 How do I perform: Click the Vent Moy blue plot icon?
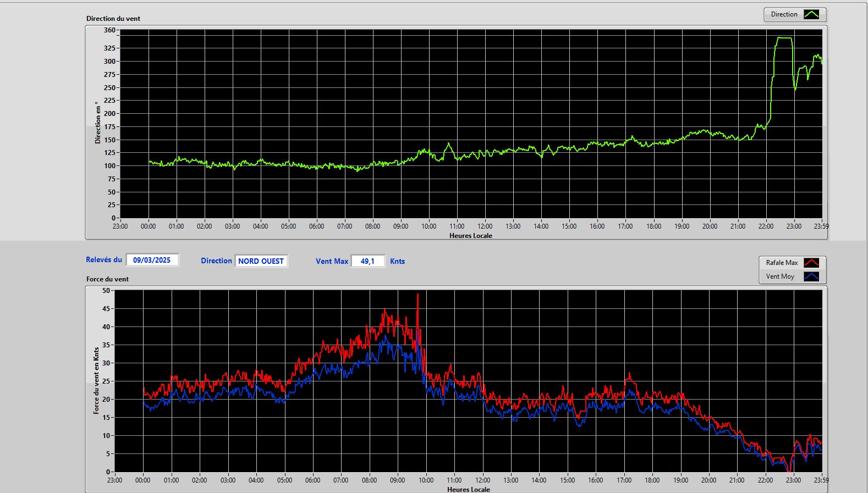click(811, 276)
